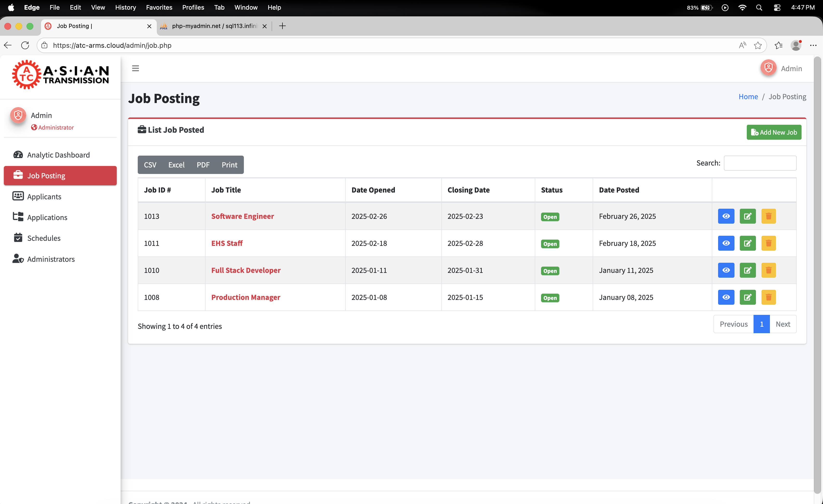Click the hamburger sidebar toggle icon

[135, 69]
